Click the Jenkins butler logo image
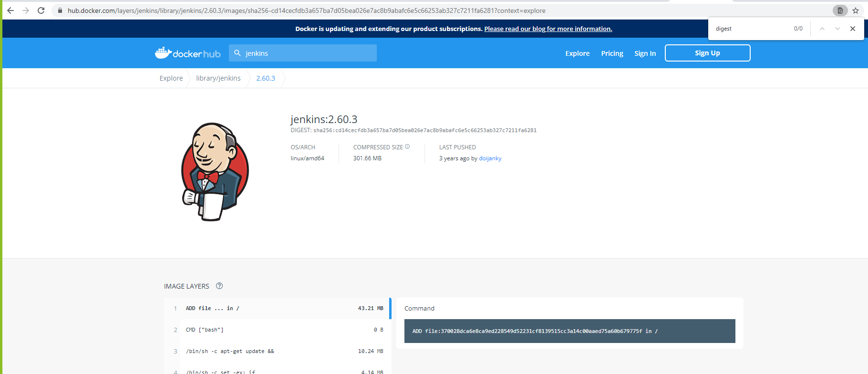 click(x=215, y=172)
